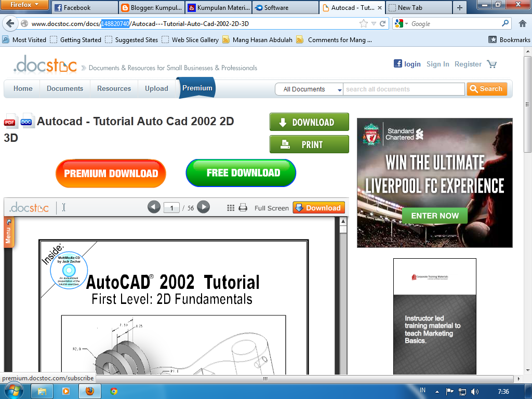Open Windows Explorer from taskbar

pyautogui.click(x=42, y=391)
